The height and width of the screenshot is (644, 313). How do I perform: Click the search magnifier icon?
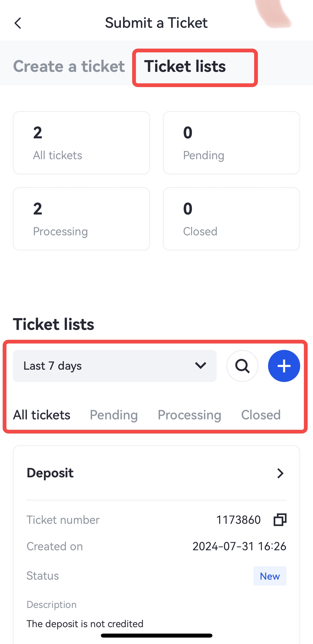pos(242,366)
